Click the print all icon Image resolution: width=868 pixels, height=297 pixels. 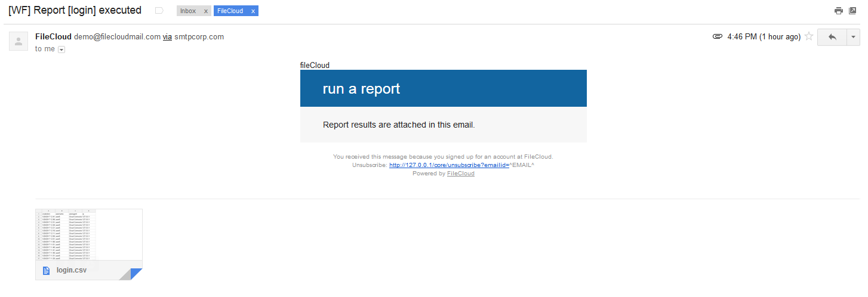tap(839, 11)
